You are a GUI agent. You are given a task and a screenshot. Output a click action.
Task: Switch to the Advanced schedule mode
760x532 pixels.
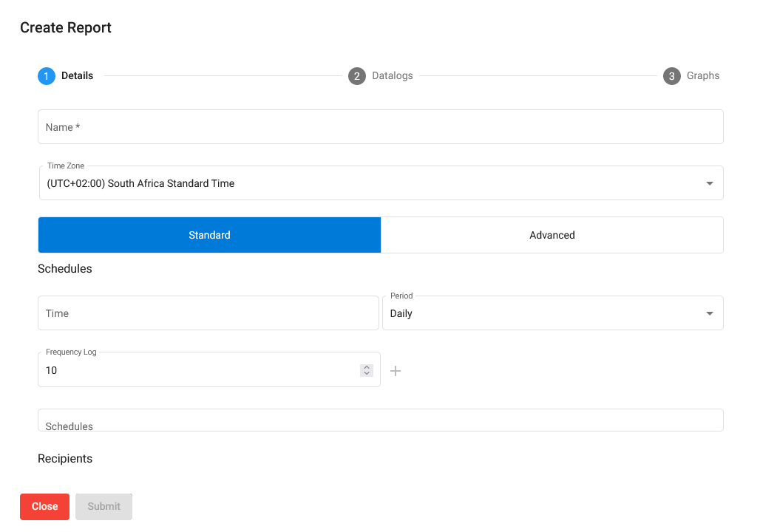pos(552,234)
